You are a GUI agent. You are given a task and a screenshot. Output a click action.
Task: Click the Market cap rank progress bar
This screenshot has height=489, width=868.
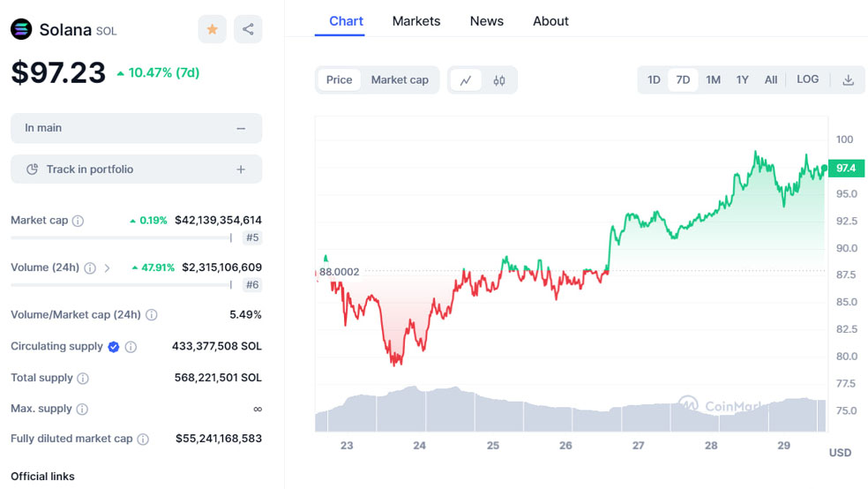point(121,237)
